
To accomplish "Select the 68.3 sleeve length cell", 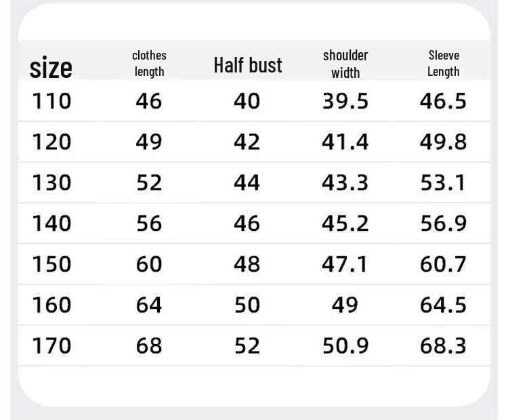I will pos(443,345).
